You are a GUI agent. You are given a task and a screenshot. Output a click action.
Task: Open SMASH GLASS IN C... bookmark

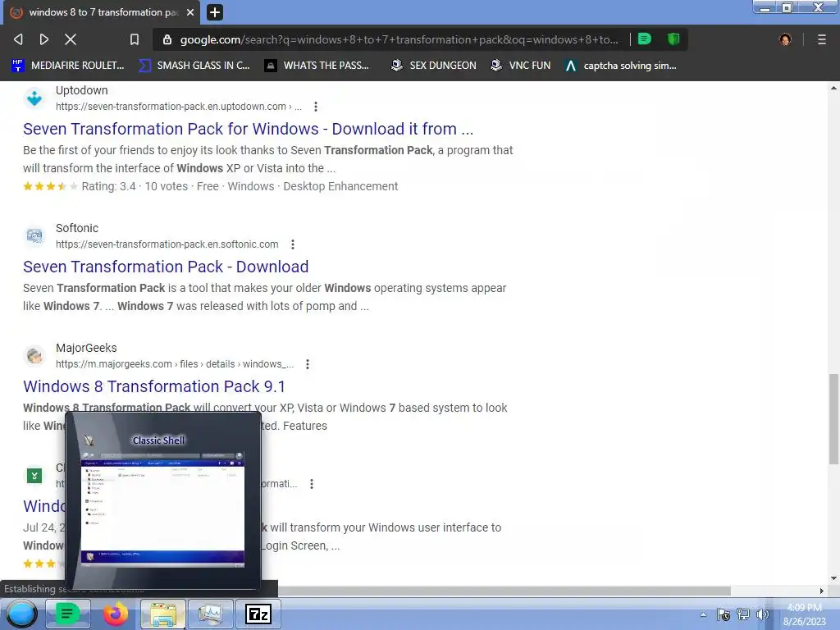pyautogui.click(x=194, y=66)
